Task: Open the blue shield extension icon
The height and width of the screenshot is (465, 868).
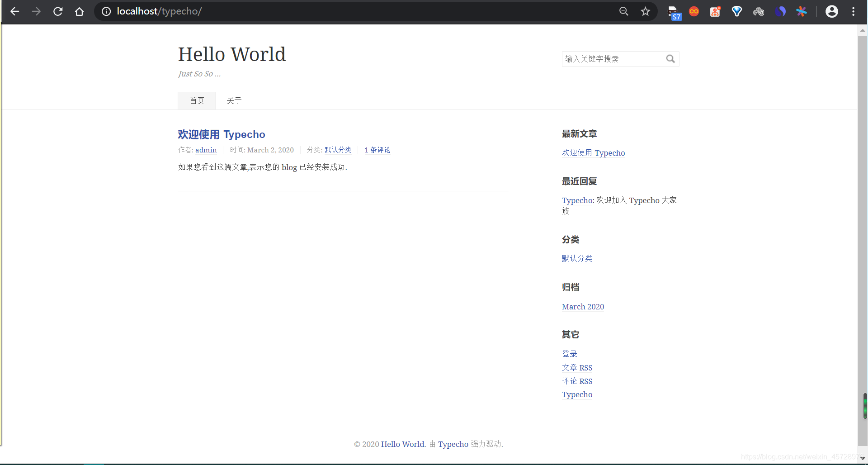Action: coord(737,11)
